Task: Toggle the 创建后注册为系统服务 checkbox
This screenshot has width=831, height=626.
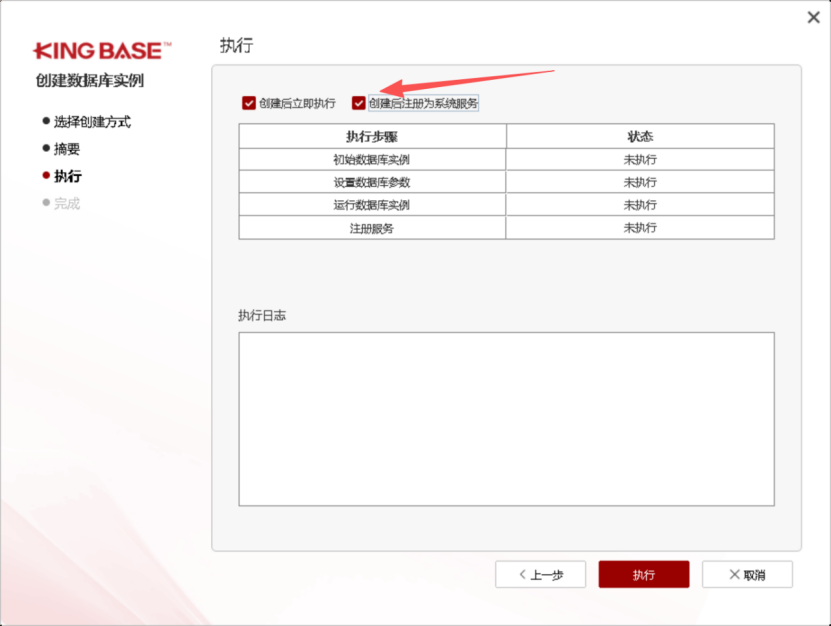Action: [x=359, y=103]
